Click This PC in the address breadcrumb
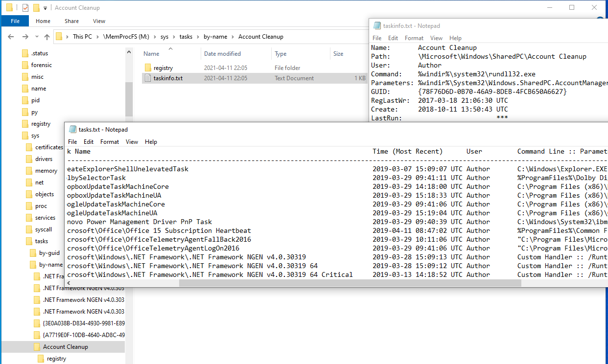Viewport: 608px width, 364px height. coord(82,37)
